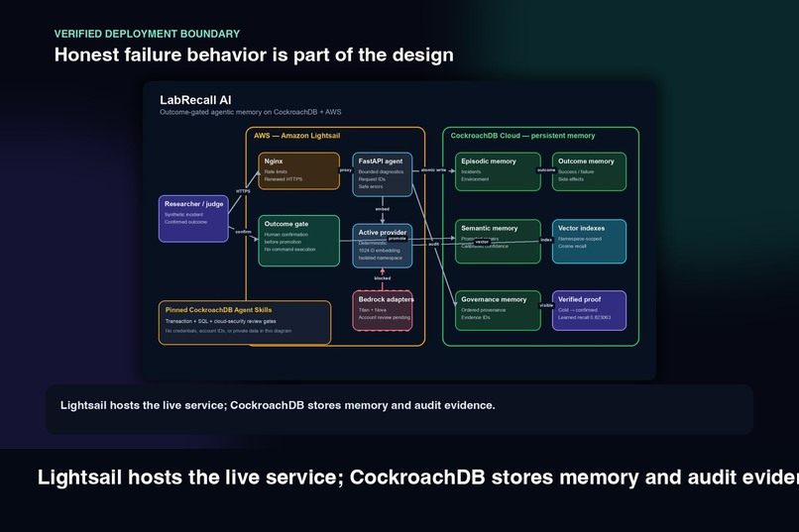
Task: Click 'Transaction + SQL + cloud-security review gates'
Action: click(x=220, y=321)
